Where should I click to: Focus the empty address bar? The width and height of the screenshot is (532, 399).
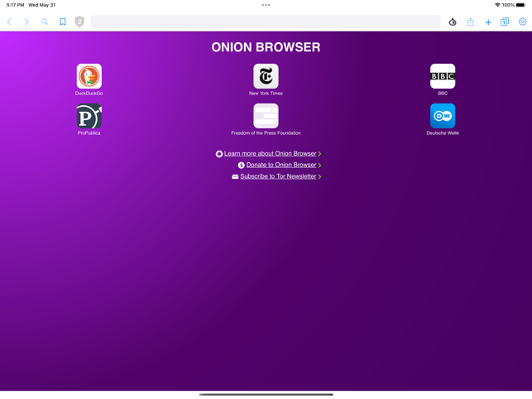(x=266, y=22)
